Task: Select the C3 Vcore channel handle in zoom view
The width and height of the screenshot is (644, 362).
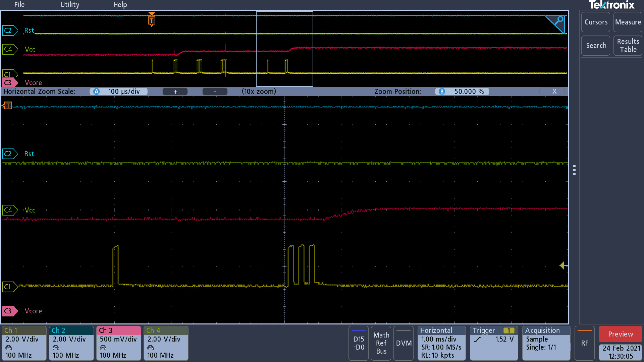Action: pyautogui.click(x=9, y=311)
